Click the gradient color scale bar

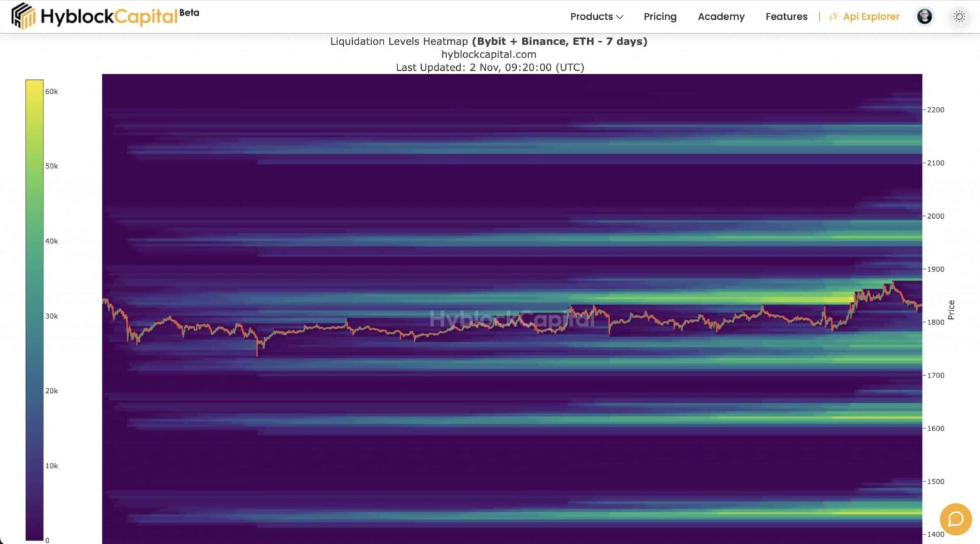click(34, 309)
